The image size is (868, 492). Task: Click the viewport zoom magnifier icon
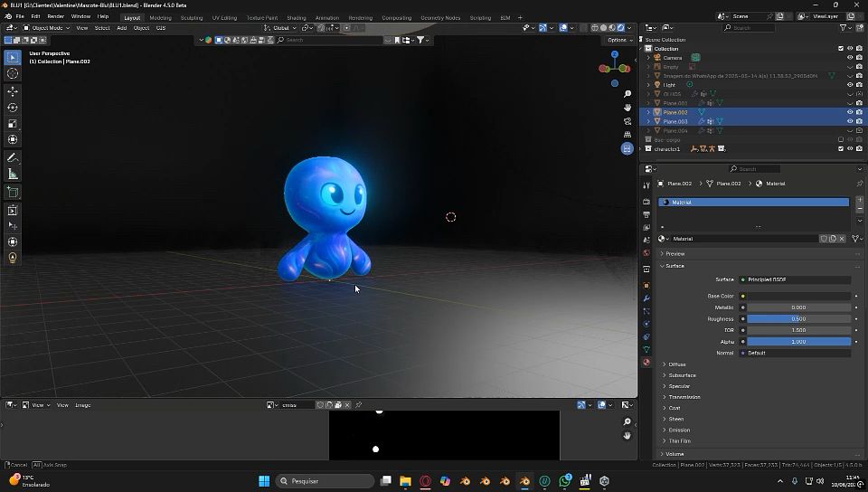point(627,94)
